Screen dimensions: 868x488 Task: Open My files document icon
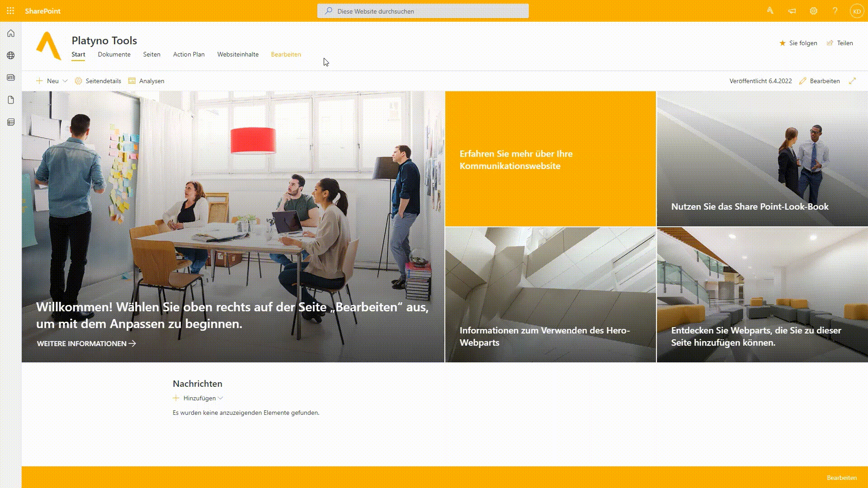[11, 100]
